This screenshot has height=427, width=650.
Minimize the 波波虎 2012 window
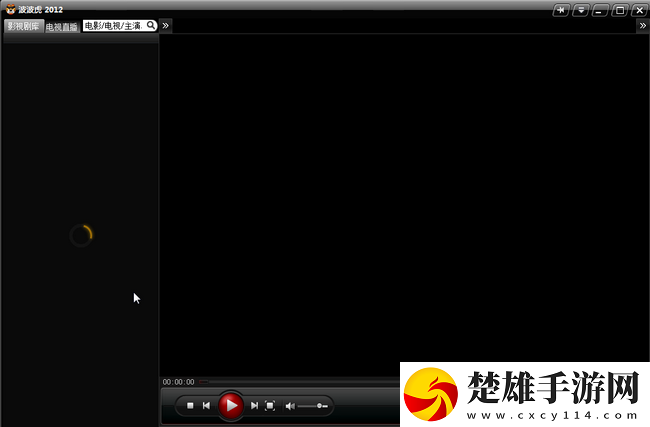[600, 10]
